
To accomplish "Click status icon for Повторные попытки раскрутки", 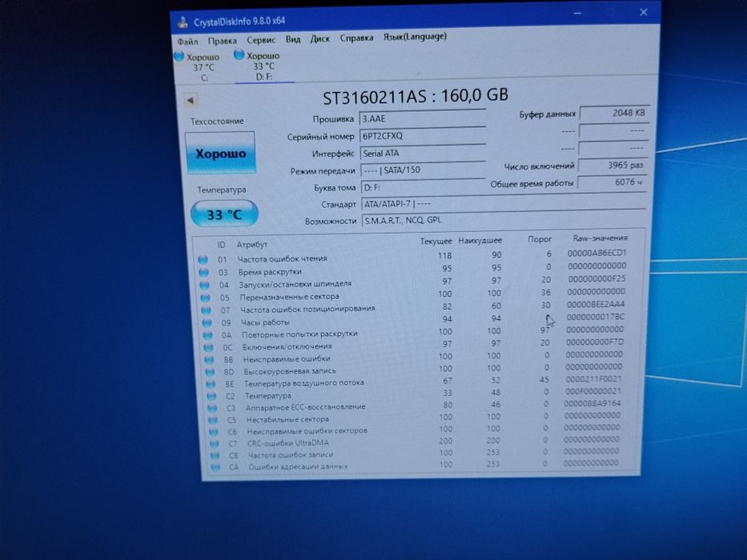I will point(207,335).
